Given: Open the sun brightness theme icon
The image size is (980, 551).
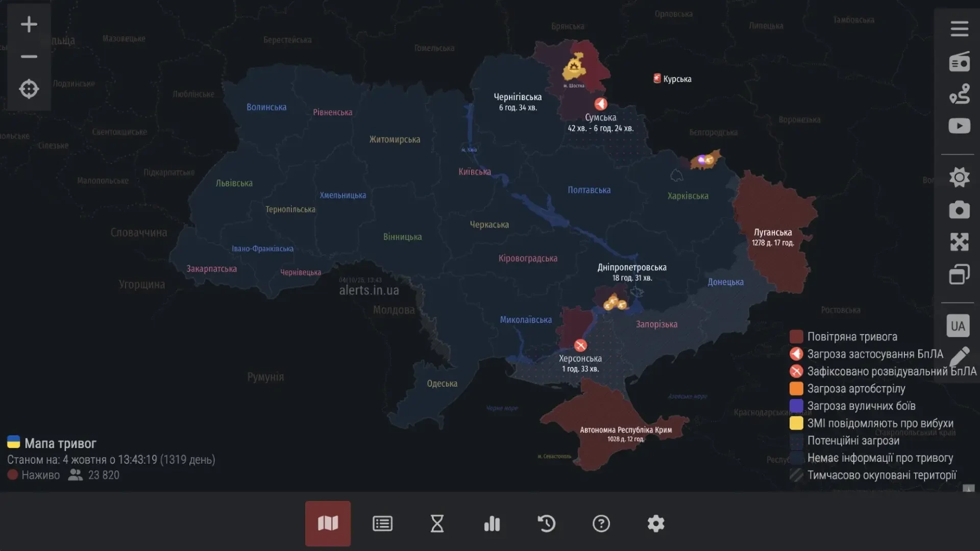Looking at the screenshot, I should click(959, 177).
